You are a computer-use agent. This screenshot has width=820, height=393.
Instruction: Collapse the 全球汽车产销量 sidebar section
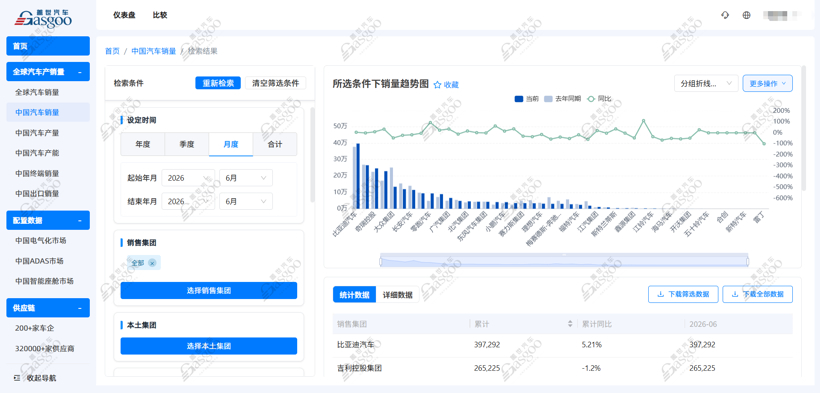point(79,72)
